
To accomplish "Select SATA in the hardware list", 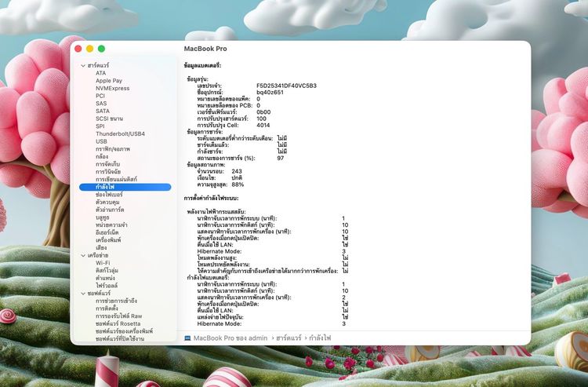I will pos(103,111).
